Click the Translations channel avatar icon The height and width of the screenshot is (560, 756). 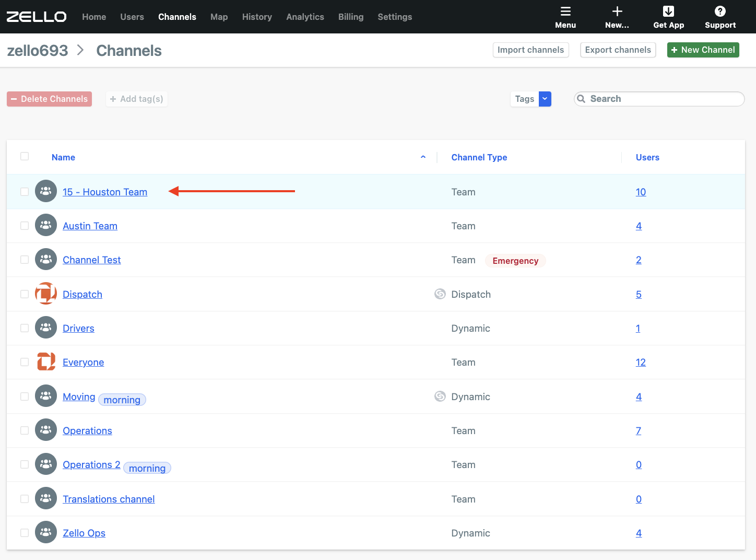point(46,498)
